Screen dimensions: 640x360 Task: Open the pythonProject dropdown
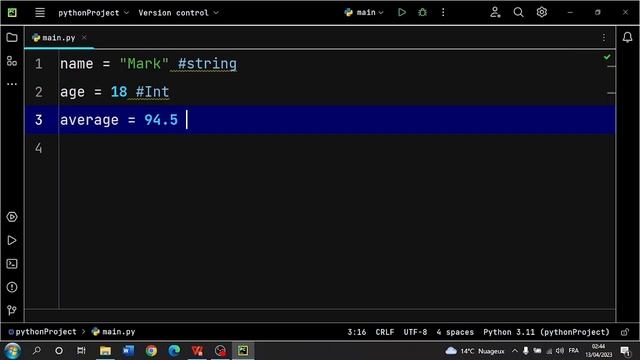coord(93,13)
